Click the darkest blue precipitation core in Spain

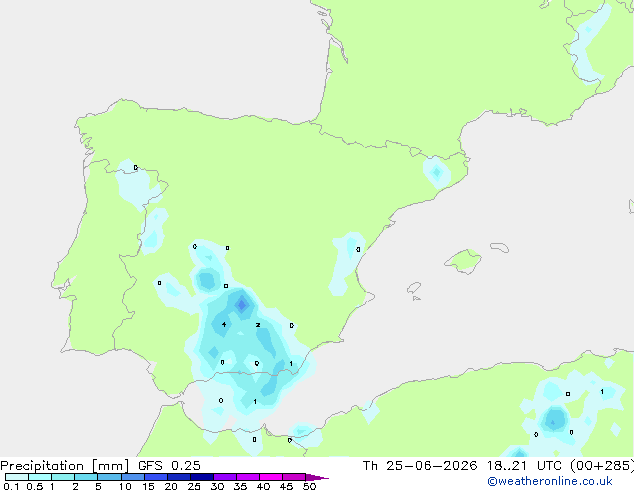coord(242,304)
